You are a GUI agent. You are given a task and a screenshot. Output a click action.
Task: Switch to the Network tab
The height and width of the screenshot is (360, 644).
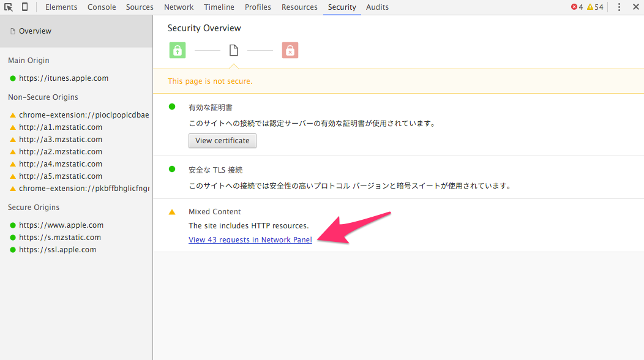pyautogui.click(x=179, y=7)
